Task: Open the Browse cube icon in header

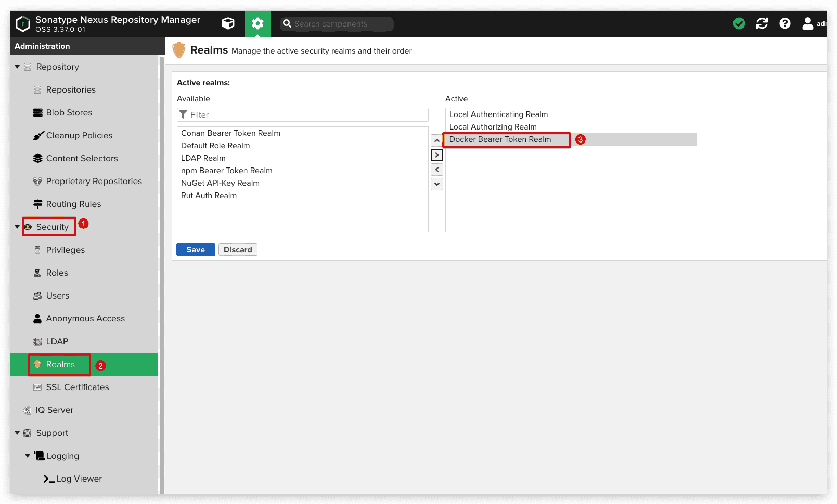Action: pyautogui.click(x=228, y=23)
